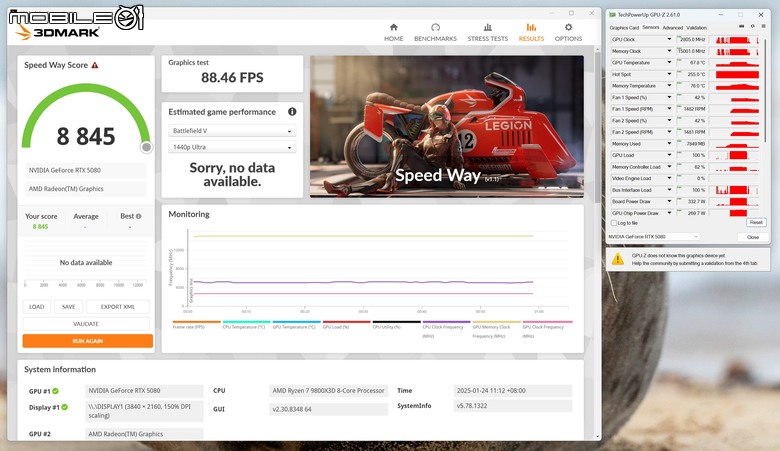Open the Advanced tab in GPU-Z
This screenshot has height=451, width=780.
point(673,28)
